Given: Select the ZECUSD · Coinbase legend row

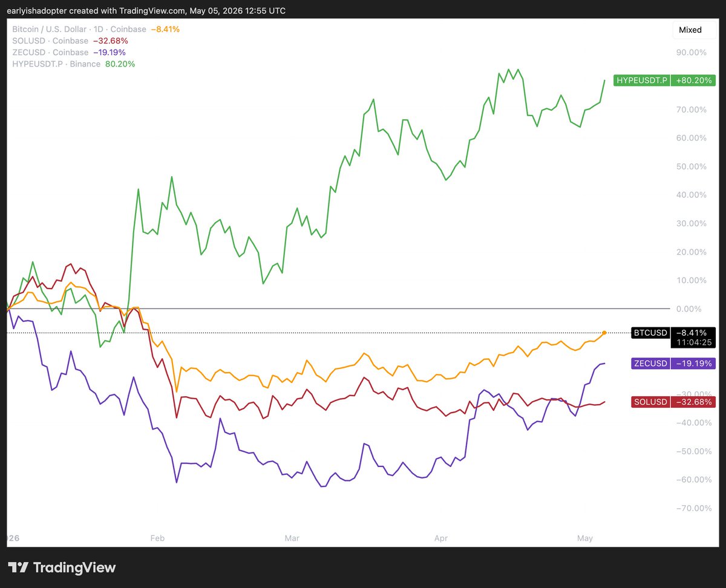Looking at the screenshot, I should (69, 52).
